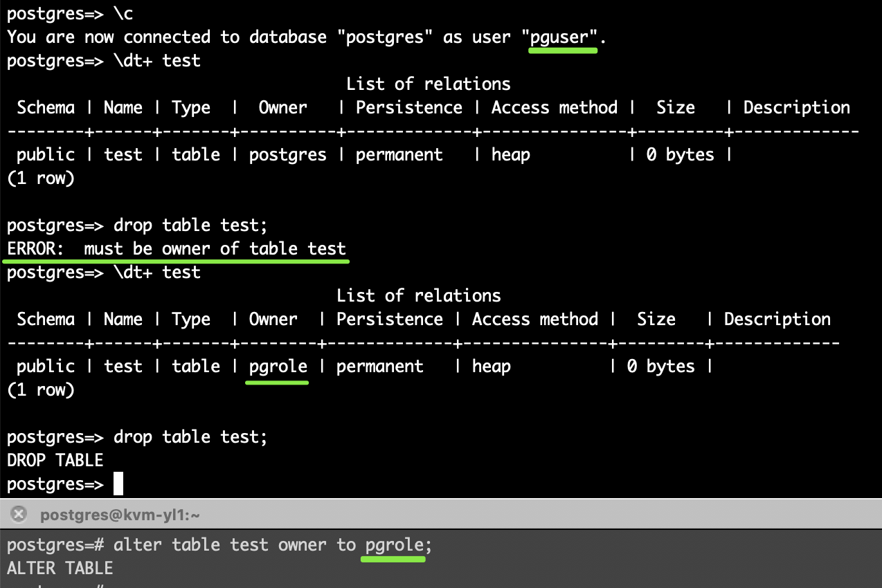Click "pgrole" in the Owner column
This screenshot has width=882, height=588.
click(278, 366)
